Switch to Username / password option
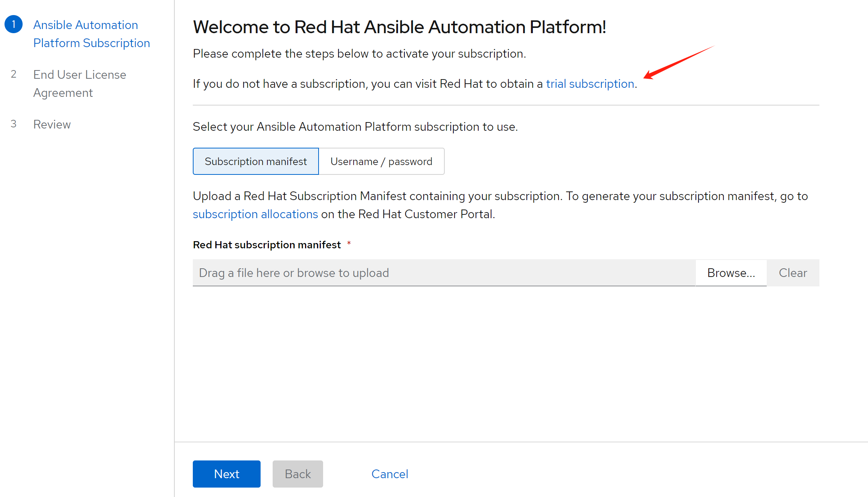 381,161
